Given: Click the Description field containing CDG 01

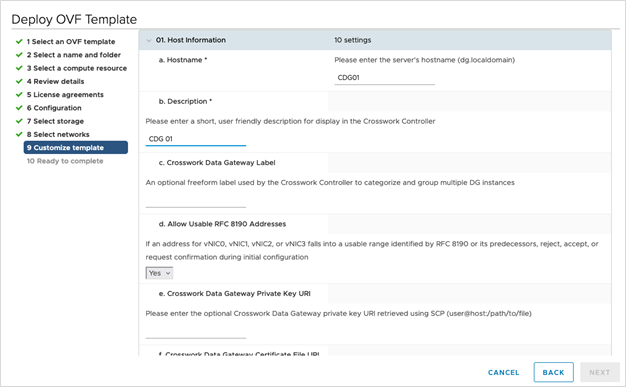Looking at the screenshot, I should pos(196,139).
